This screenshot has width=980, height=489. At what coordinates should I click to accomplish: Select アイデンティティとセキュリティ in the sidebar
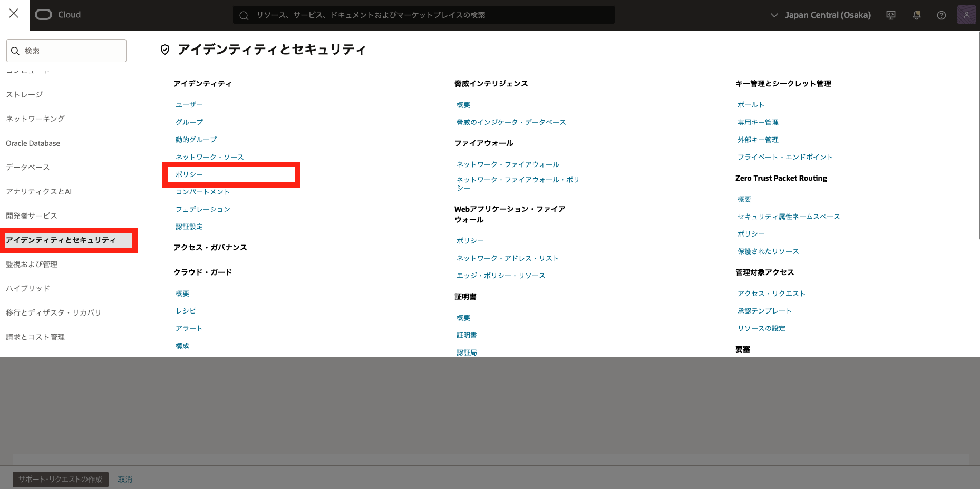(61, 240)
